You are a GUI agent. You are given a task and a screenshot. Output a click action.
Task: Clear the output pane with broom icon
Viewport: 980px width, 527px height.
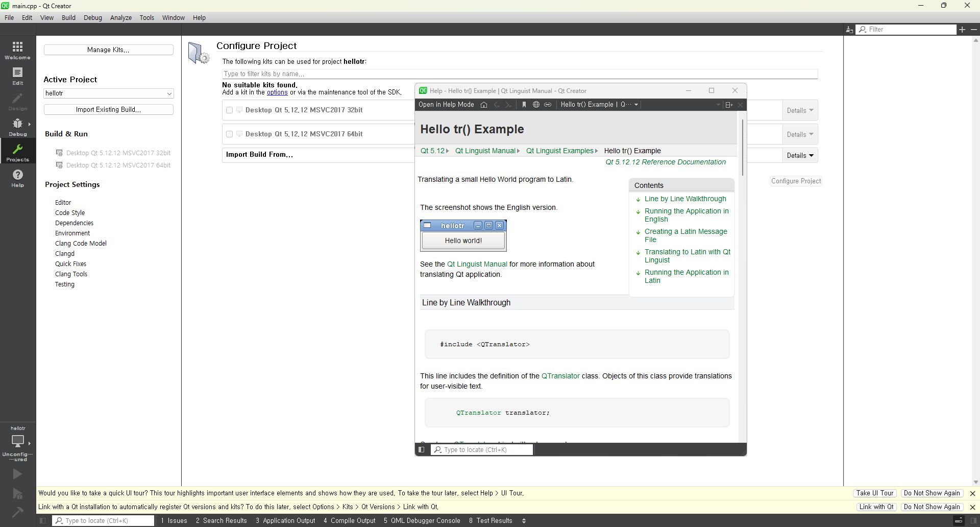click(849, 30)
